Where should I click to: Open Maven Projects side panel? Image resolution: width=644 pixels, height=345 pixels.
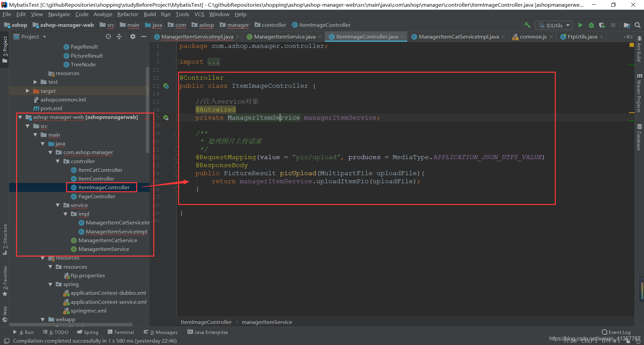coord(639,93)
